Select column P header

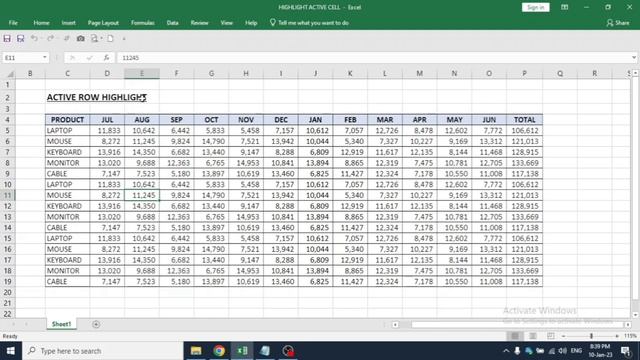pos(524,73)
